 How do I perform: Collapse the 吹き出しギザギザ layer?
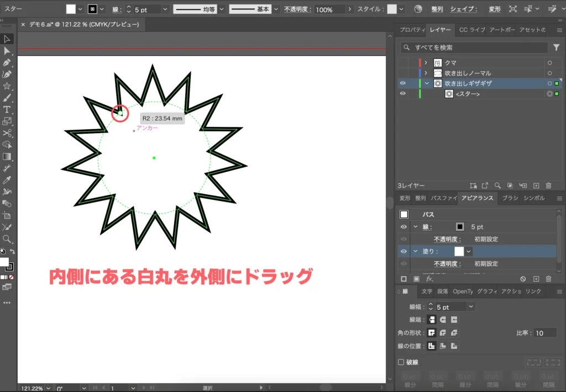426,83
